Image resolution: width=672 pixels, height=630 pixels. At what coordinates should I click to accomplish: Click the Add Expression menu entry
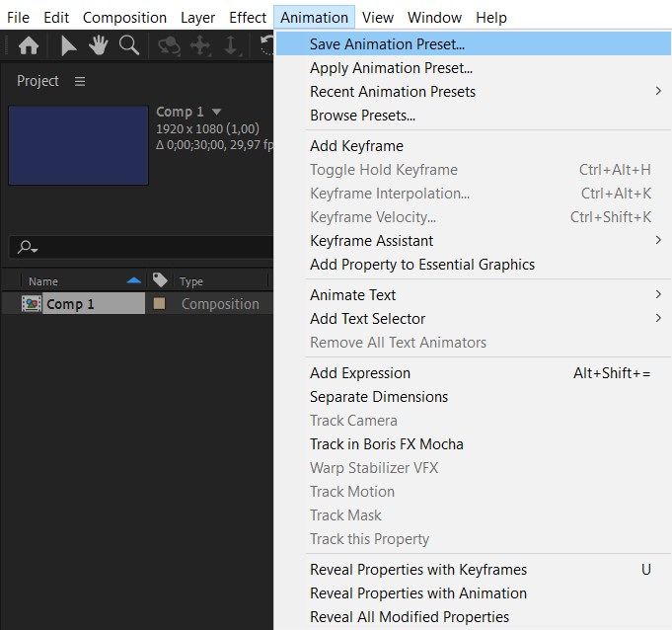point(360,373)
